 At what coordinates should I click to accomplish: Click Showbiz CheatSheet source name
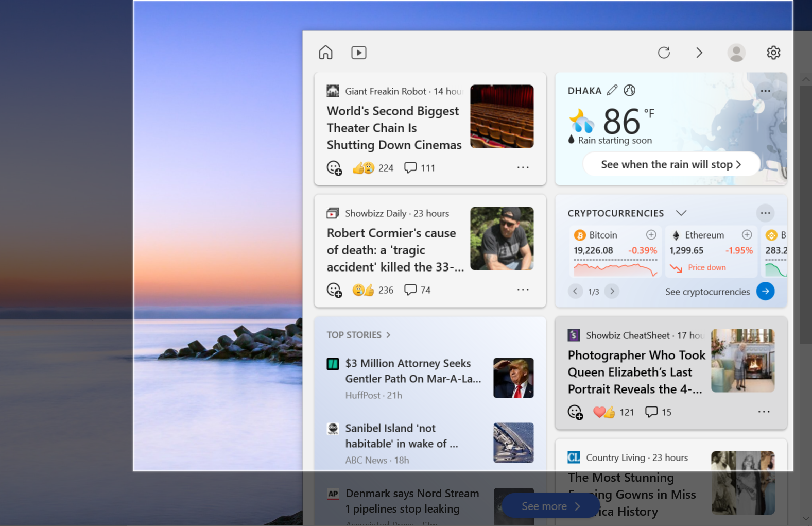(628, 335)
